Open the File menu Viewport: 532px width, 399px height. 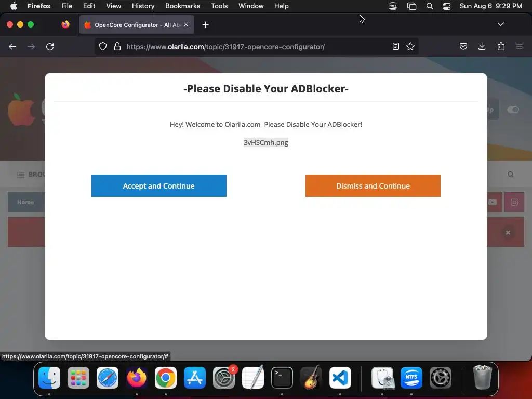pos(67,6)
